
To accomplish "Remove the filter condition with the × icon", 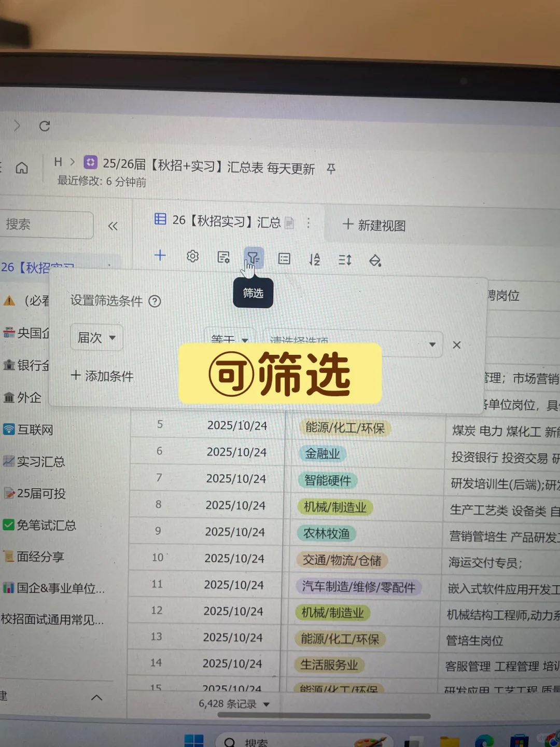I will point(456,344).
